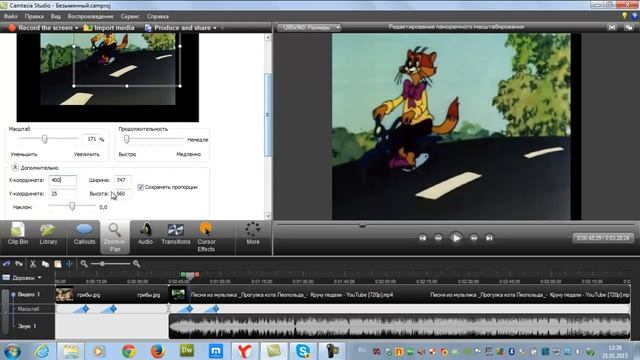Click the undo arrow in timeline toolbar
Image resolution: width=640 pixels, height=360 pixels.
7,264
